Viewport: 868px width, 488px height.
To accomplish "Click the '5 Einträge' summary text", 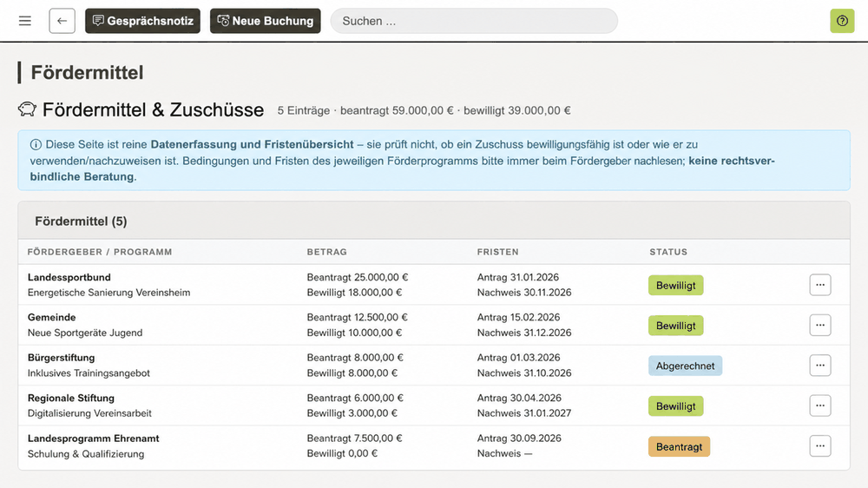I will (x=303, y=111).
